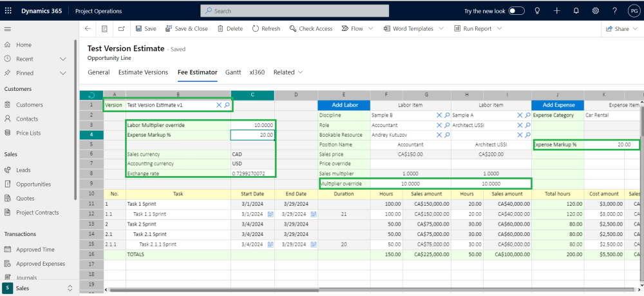
Task: Open the notifications bell
Action: coord(576,11)
